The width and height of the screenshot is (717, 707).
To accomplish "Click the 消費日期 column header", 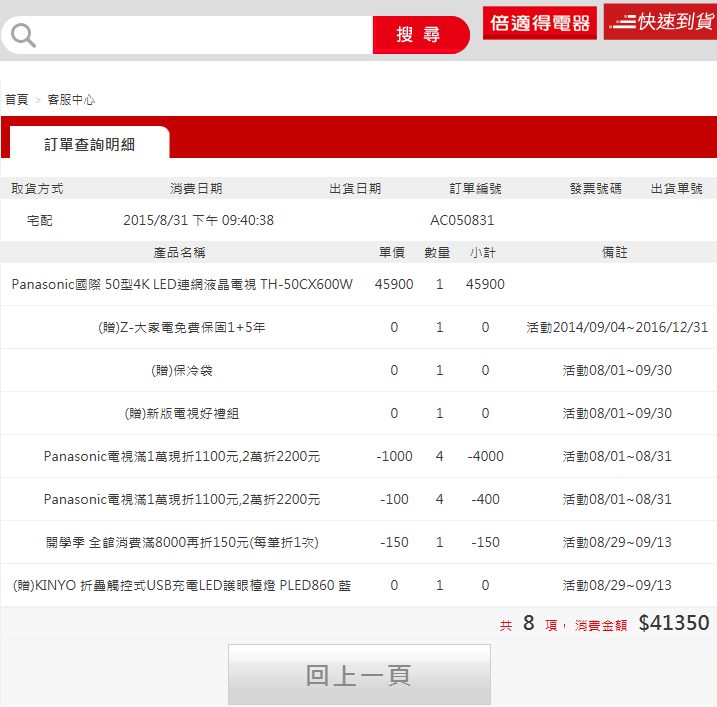I will coord(196,188).
